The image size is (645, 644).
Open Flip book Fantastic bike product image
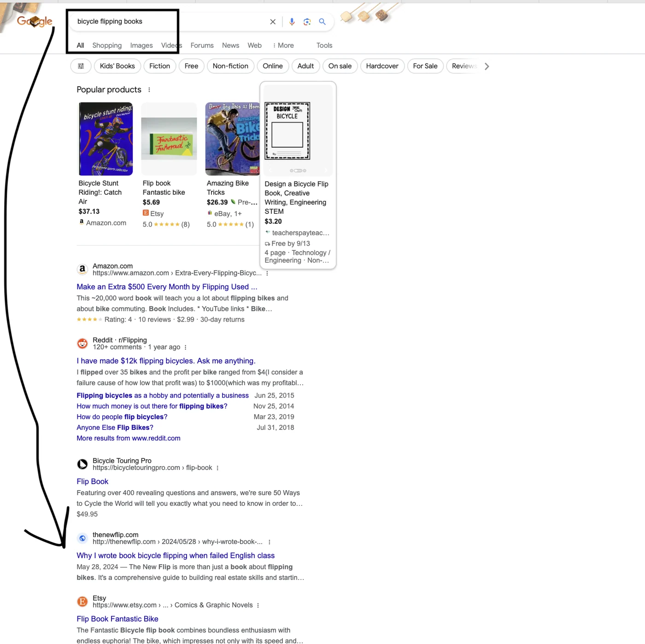[x=169, y=139]
